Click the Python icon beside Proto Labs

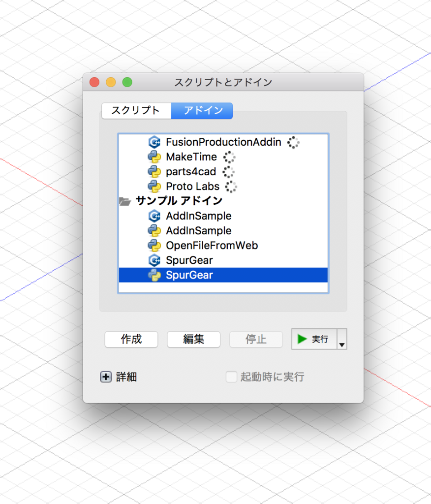click(x=154, y=187)
